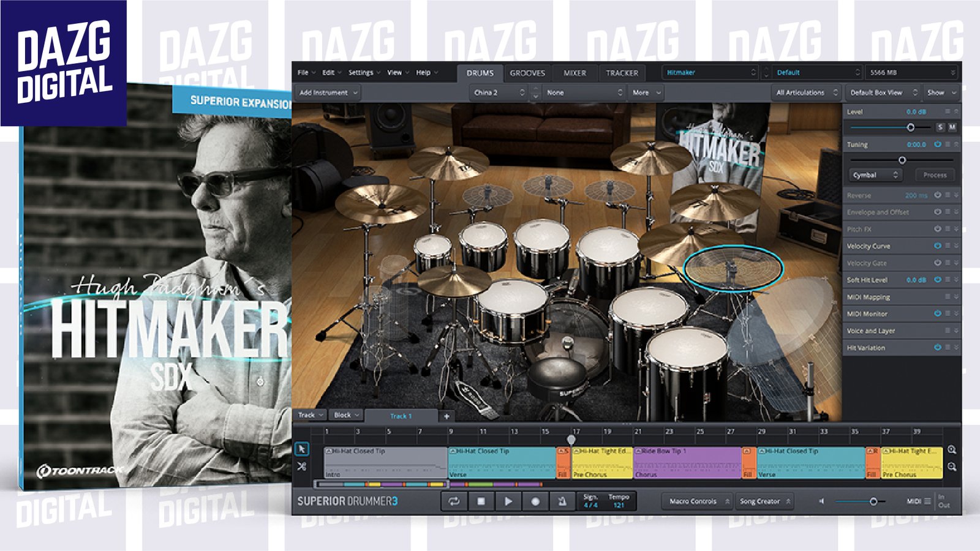Toggle Hit Variation power button
This screenshot has width=980, height=551.
pos(937,347)
